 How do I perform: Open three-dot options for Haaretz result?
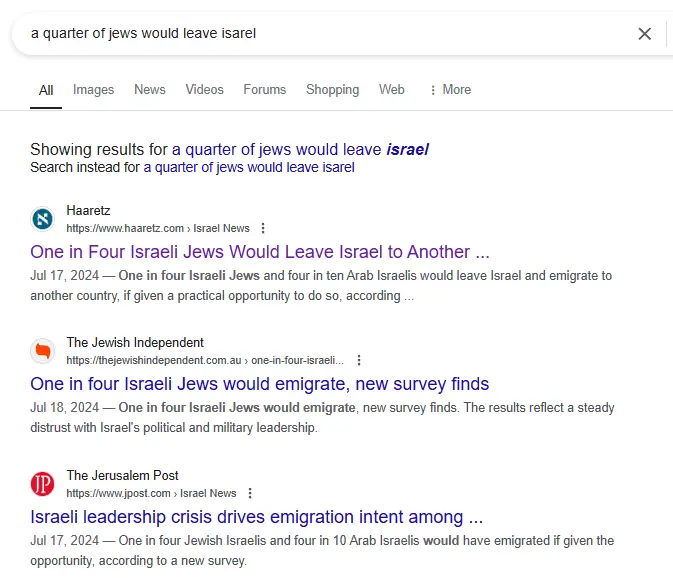pyautogui.click(x=263, y=228)
